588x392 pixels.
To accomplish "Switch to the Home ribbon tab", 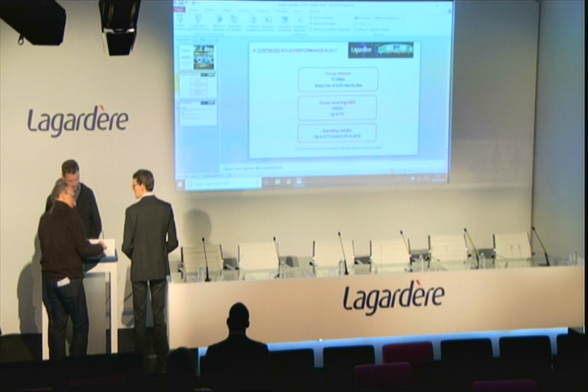I will click(194, 10).
